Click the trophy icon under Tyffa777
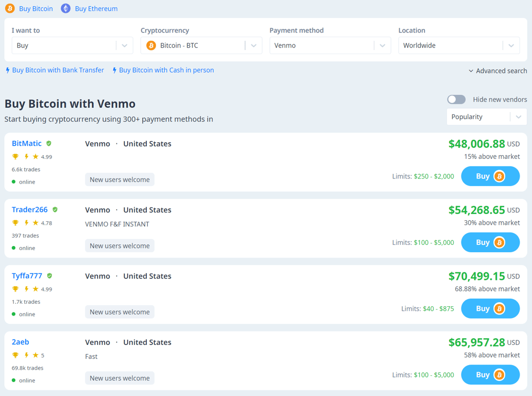The height and width of the screenshot is (396, 532). [x=15, y=289]
